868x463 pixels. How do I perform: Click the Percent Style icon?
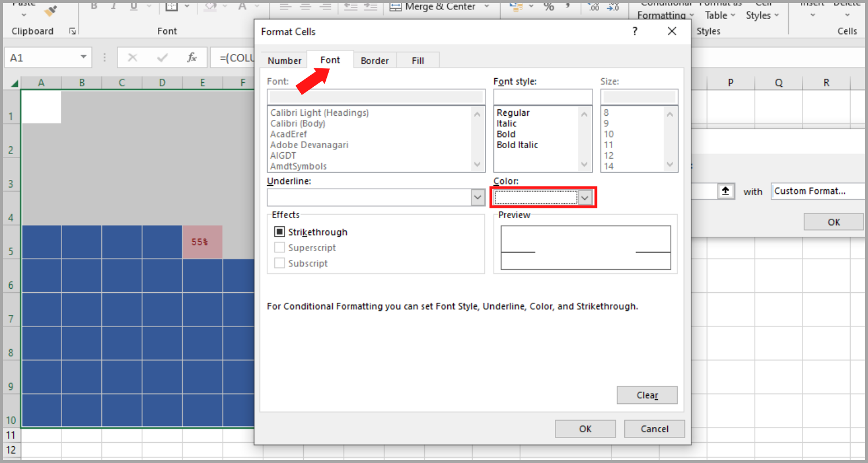coord(549,6)
